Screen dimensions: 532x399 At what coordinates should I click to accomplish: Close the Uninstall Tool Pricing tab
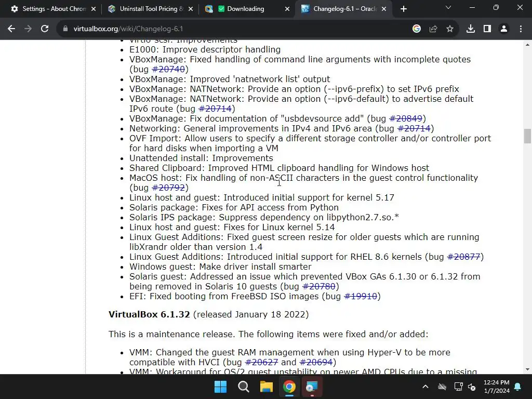tap(191, 9)
